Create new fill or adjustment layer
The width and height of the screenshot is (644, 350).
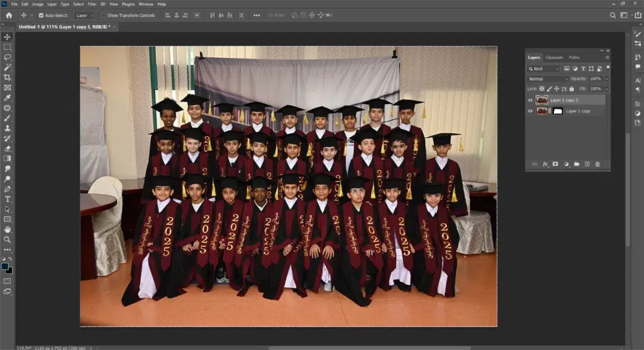[567, 164]
